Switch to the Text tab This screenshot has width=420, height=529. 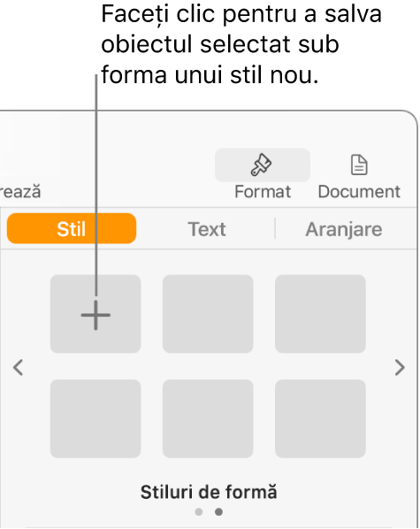pos(207,229)
